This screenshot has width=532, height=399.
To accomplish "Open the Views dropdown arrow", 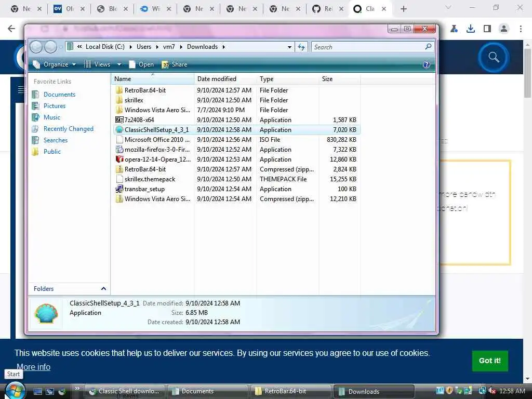I will [119, 64].
